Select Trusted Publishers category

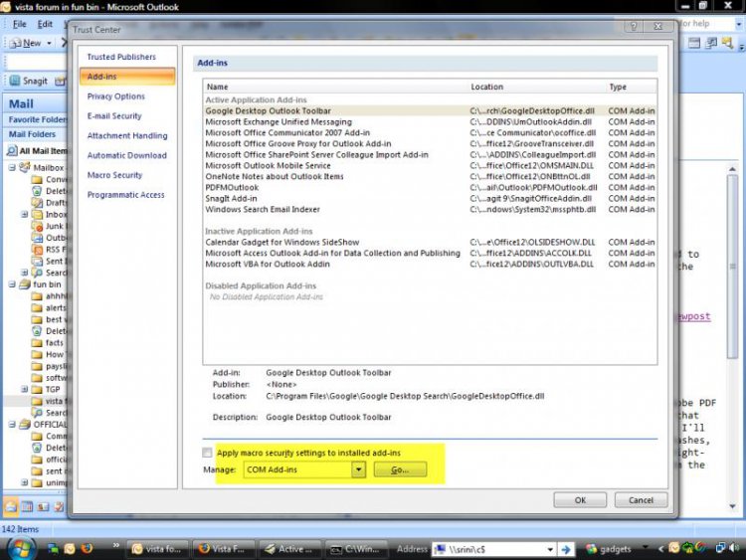tap(121, 57)
